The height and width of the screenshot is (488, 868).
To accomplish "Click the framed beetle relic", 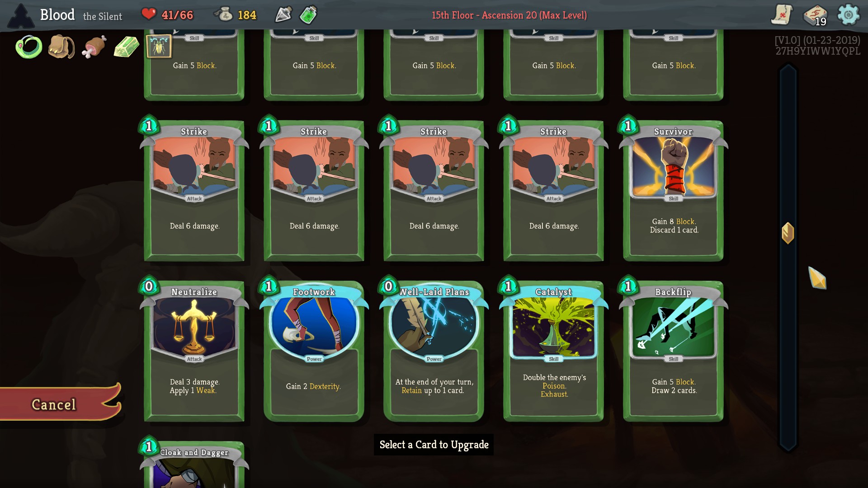I will [x=159, y=47].
